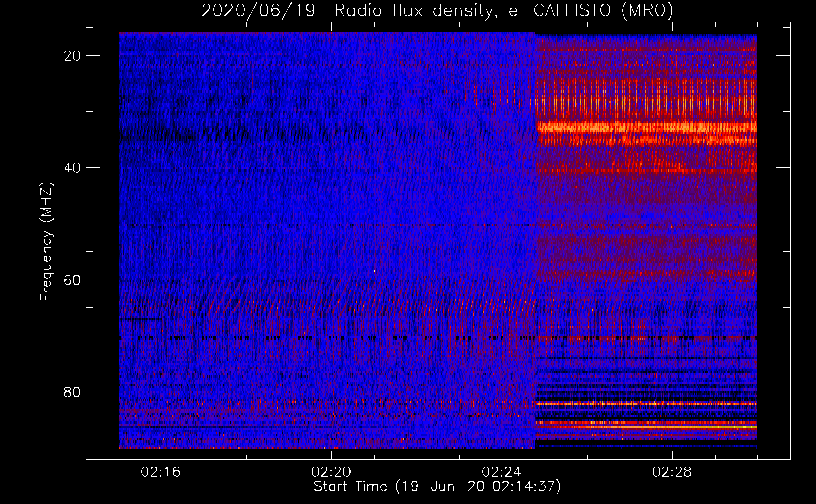Click the '02:24' time tick label
This screenshot has height=504, width=816.
coord(502,472)
